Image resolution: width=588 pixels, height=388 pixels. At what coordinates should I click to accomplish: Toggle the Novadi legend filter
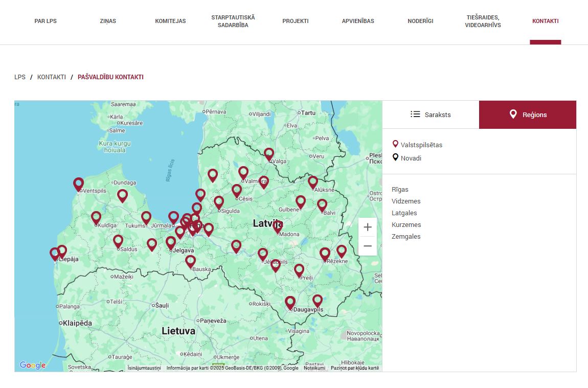(406, 158)
